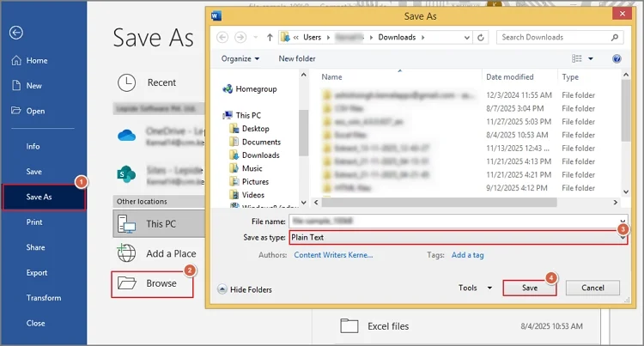Refresh the Downloads folder view
The width and height of the screenshot is (644, 346).
481,38
